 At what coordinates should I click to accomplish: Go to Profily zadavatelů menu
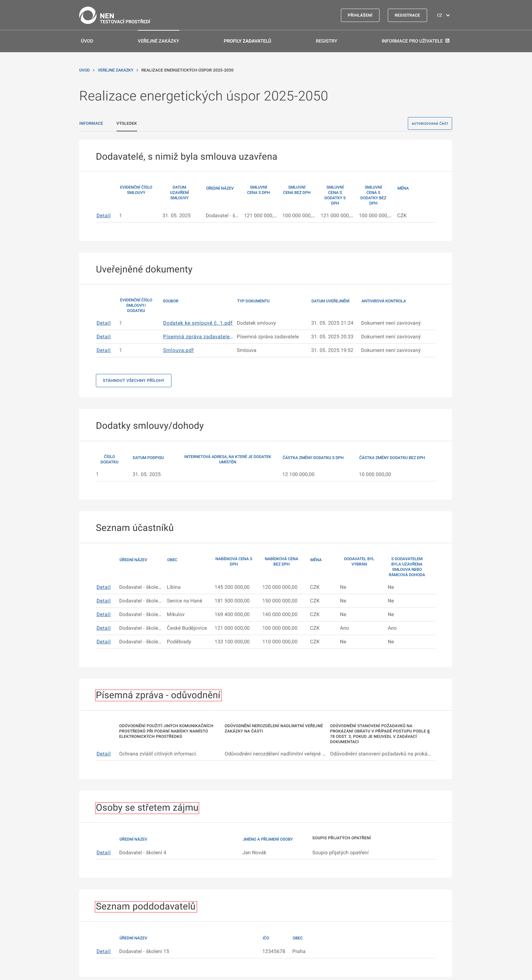(x=248, y=41)
